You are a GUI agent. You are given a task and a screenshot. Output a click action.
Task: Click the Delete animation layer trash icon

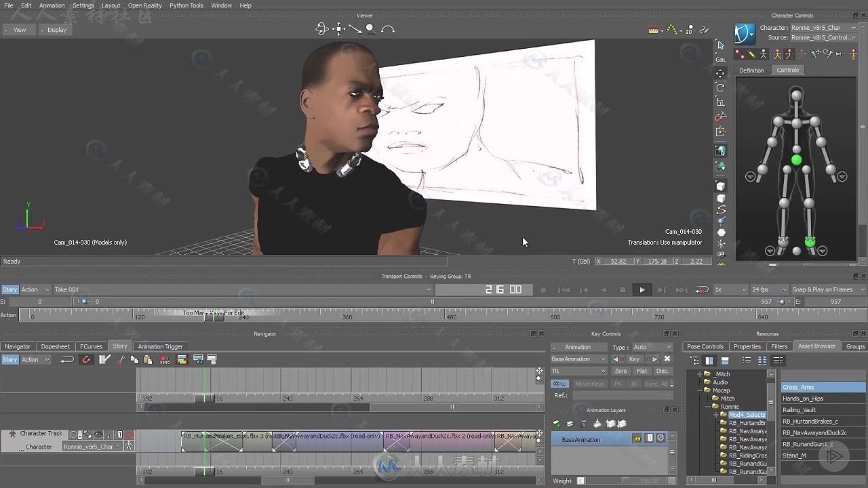(x=584, y=424)
